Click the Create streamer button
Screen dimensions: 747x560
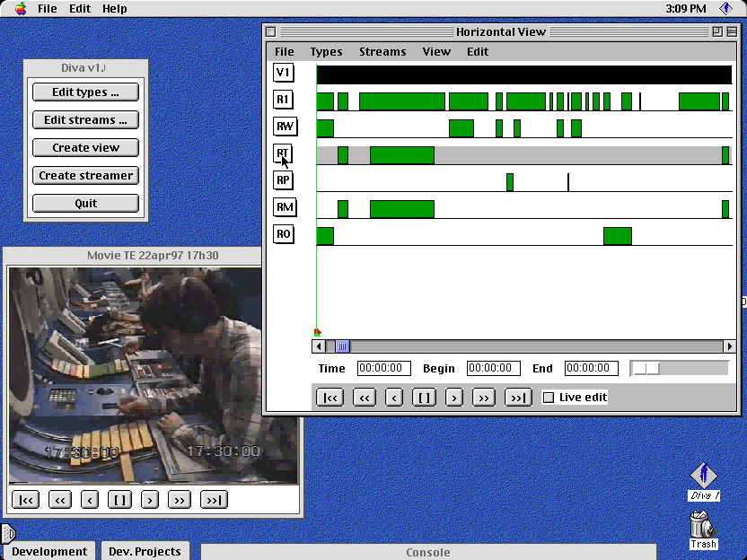(x=85, y=176)
